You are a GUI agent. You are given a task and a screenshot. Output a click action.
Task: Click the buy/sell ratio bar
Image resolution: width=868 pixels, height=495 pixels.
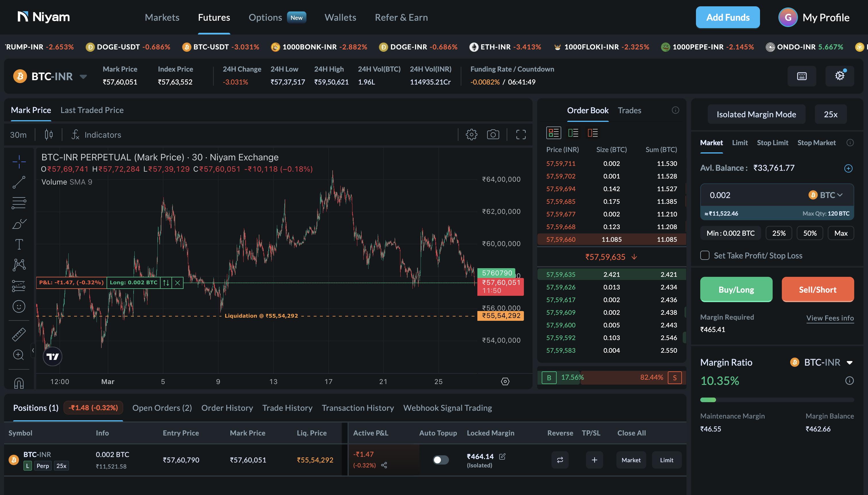click(x=612, y=377)
